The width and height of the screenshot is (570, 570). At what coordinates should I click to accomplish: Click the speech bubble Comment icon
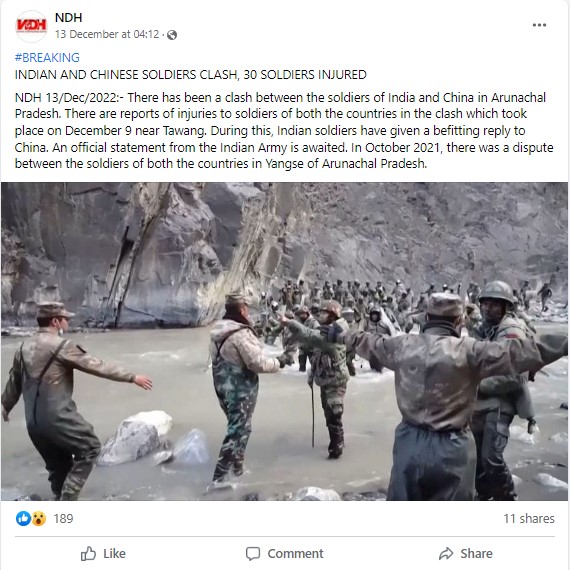click(253, 554)
